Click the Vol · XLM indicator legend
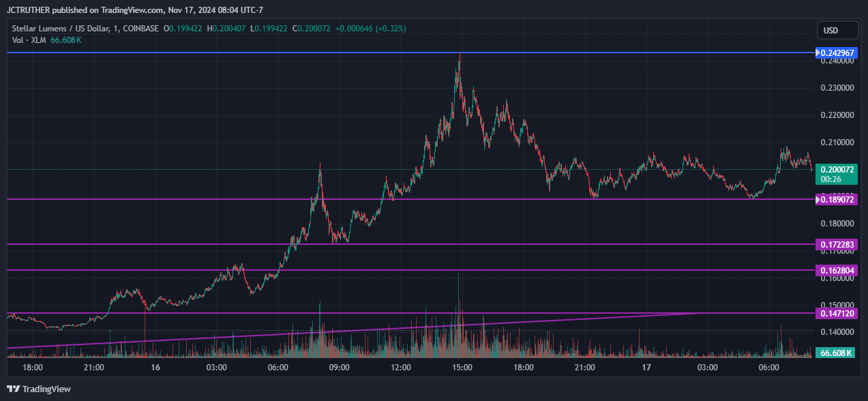The width and height of the screenshot is (868, 401). 29,40
